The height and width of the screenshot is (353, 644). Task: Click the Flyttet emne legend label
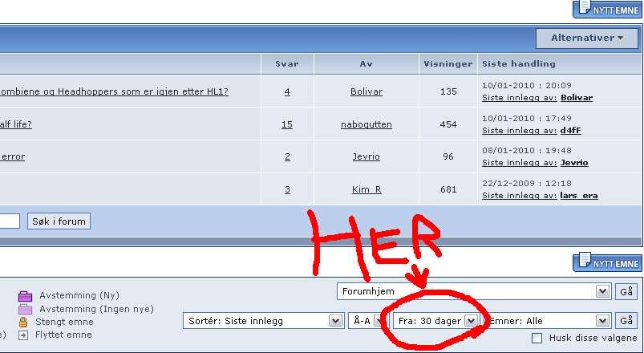(63, 335)
